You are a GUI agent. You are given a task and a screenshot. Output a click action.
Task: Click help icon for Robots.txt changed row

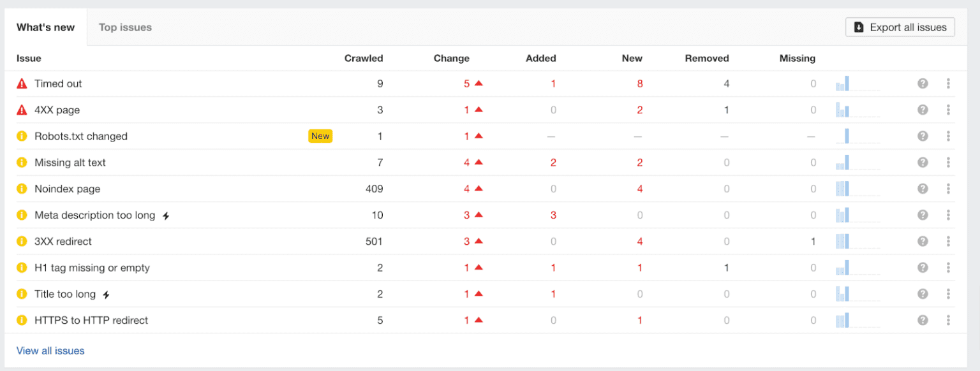click(x=923, y=136)
